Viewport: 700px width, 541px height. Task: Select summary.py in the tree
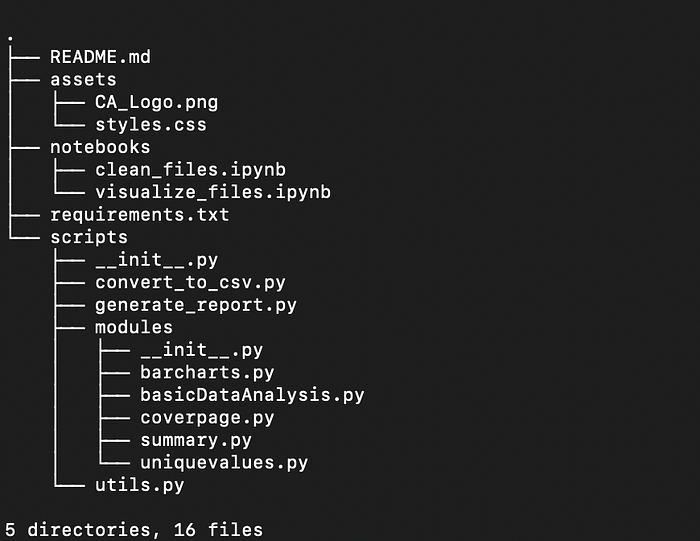196,440
